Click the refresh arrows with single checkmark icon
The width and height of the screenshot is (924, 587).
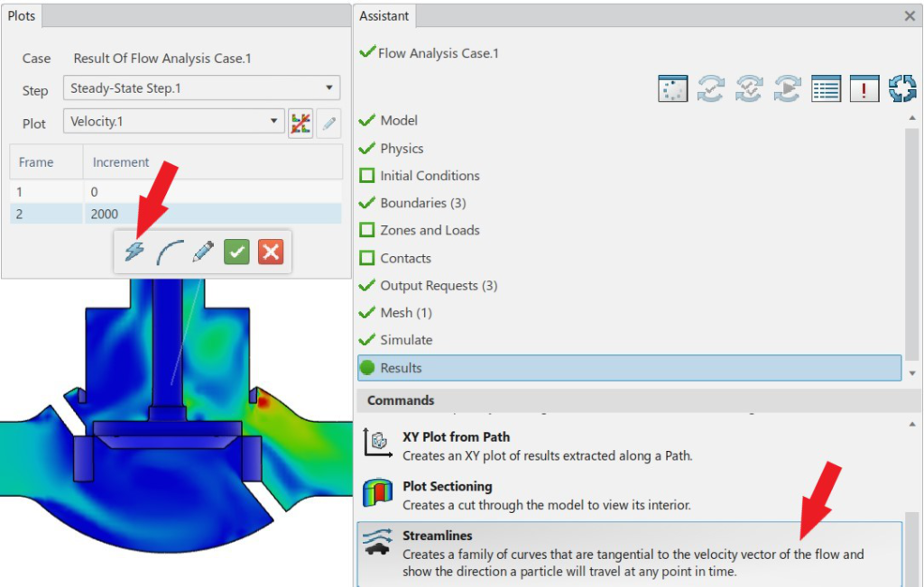point(711,89)
